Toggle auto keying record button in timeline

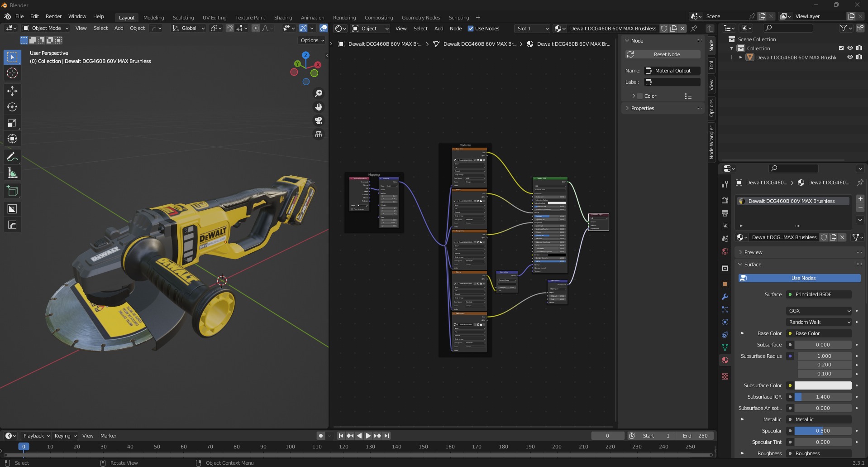tap(321, 436)
